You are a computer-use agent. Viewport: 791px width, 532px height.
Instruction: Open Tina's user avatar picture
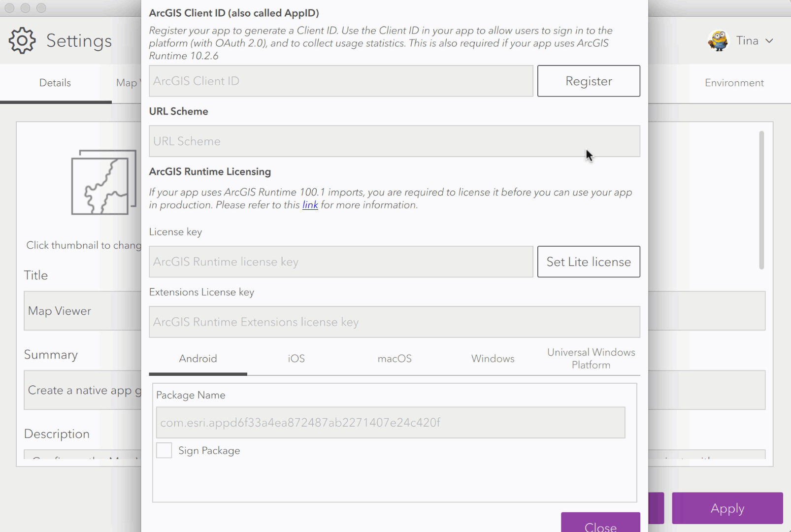coord(718,40)
